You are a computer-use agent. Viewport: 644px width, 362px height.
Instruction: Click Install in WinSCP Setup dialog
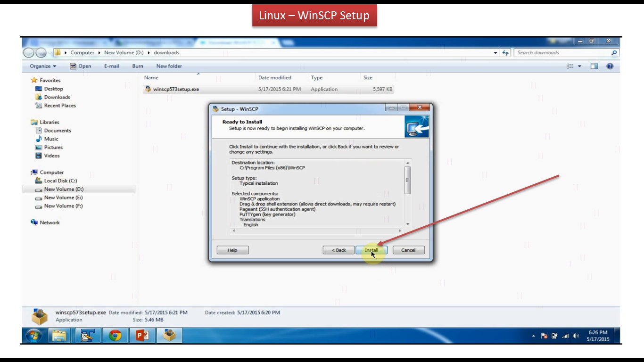(371, 250)
